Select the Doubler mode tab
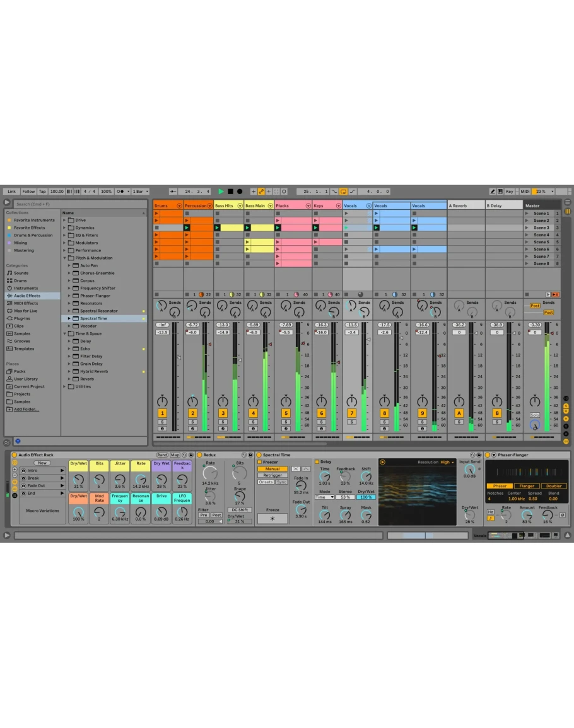The height and width of the screenshot is (728, 574). [x=554, y=486]
